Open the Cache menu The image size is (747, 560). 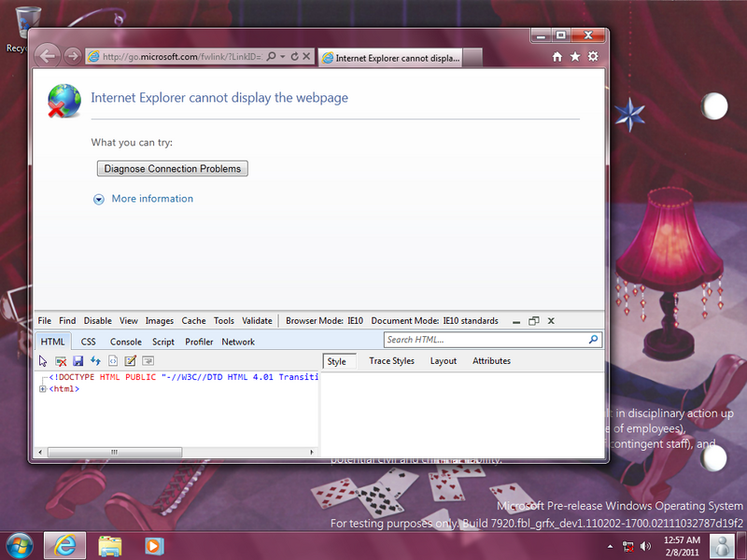(193, 320)
